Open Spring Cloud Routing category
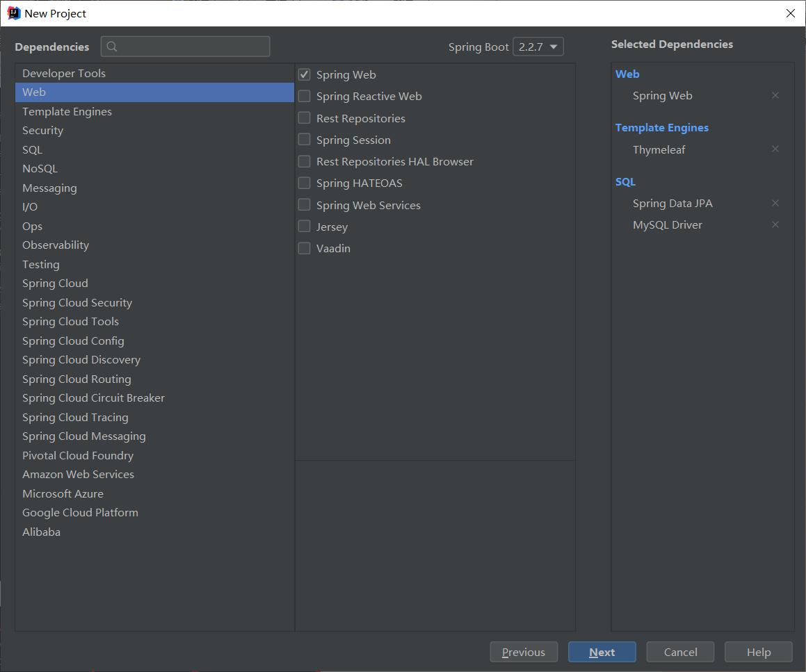 [x=154, y=379]
